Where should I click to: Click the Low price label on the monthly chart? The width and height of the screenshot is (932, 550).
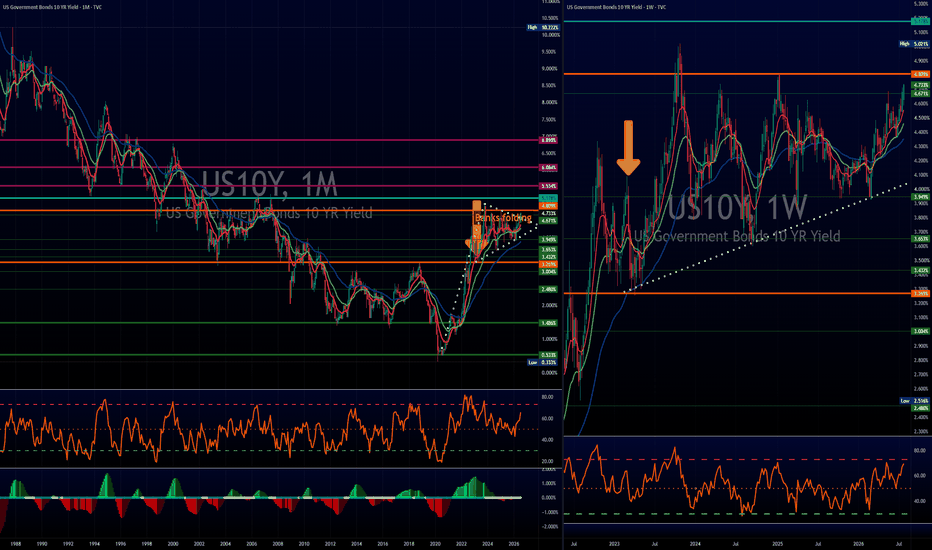pos(543,362)
